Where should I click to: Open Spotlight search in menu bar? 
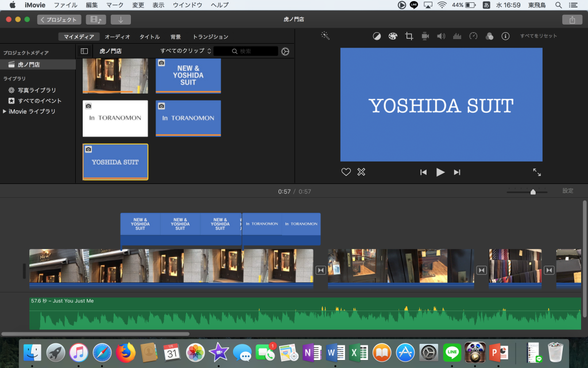(x=558, y=5)
